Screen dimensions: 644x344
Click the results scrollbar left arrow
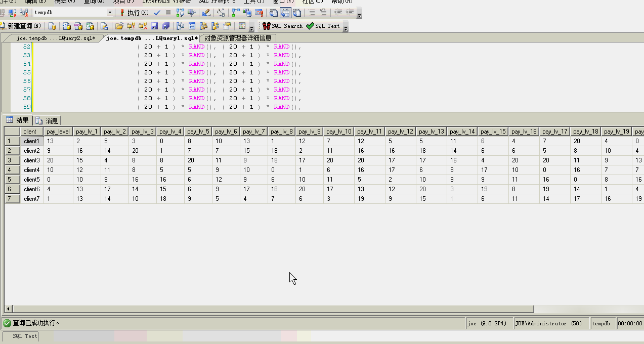point(9,309)
